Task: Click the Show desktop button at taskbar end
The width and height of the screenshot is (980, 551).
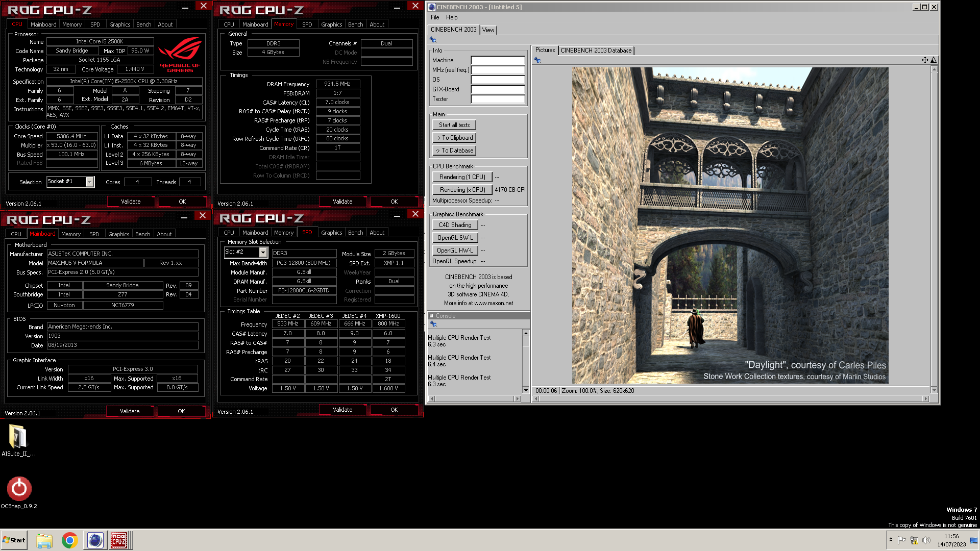Action: click(974, 540)
